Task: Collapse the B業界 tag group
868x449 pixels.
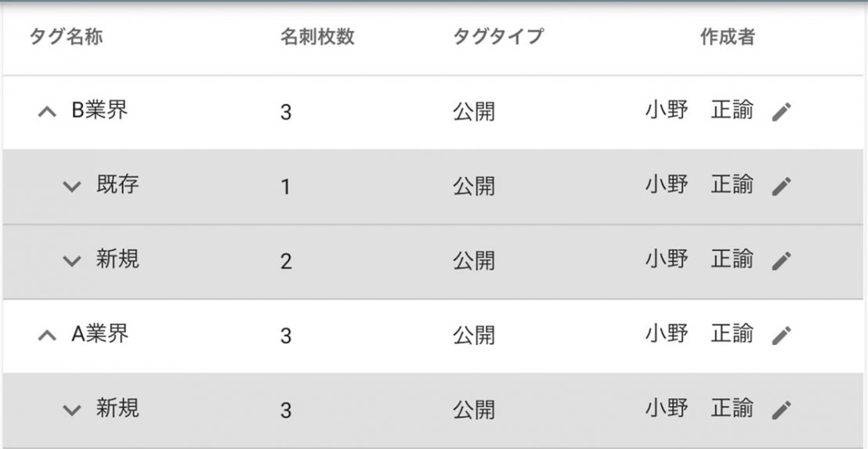Action: [47, 112]
